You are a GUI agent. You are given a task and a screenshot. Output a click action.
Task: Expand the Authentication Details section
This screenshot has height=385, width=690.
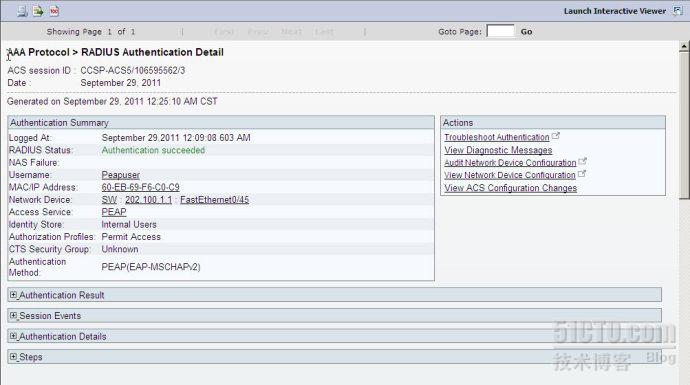[13, 336]
